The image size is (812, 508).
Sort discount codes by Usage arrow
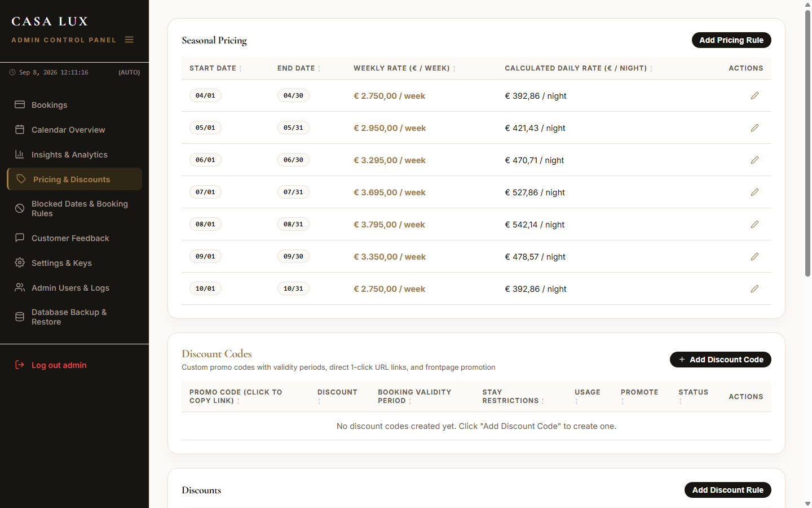[x=576, y=401]
